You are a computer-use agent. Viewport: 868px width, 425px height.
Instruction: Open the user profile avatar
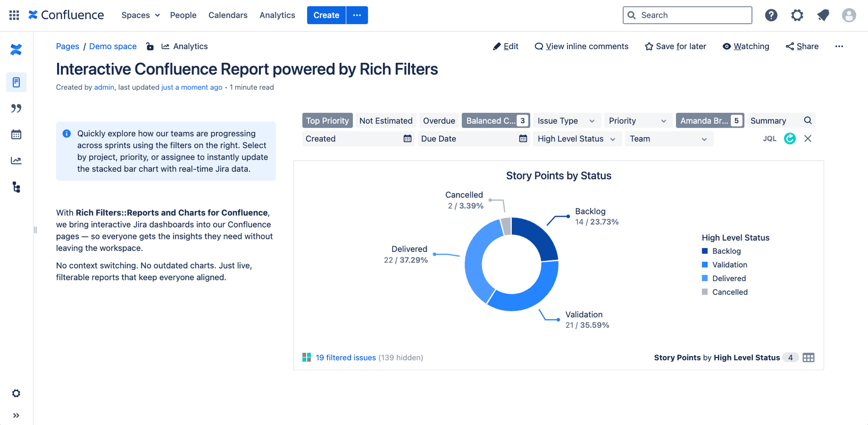point(849,15)
